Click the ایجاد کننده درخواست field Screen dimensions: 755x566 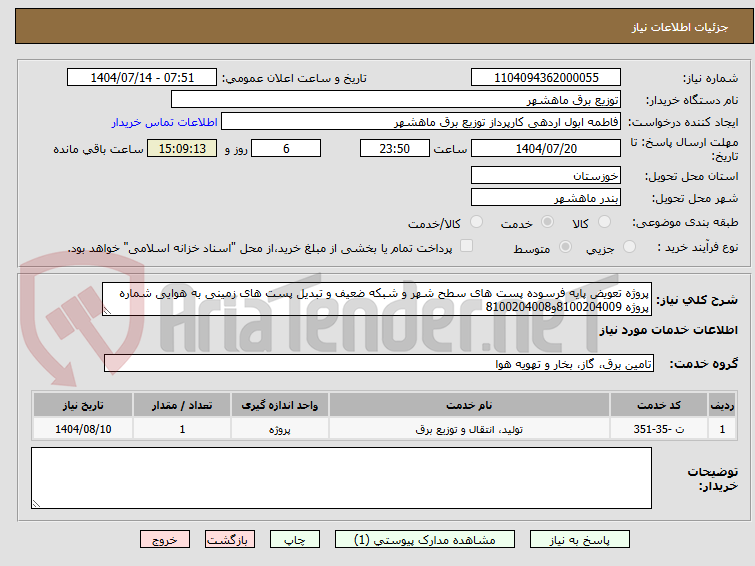[x=421, y=122]
